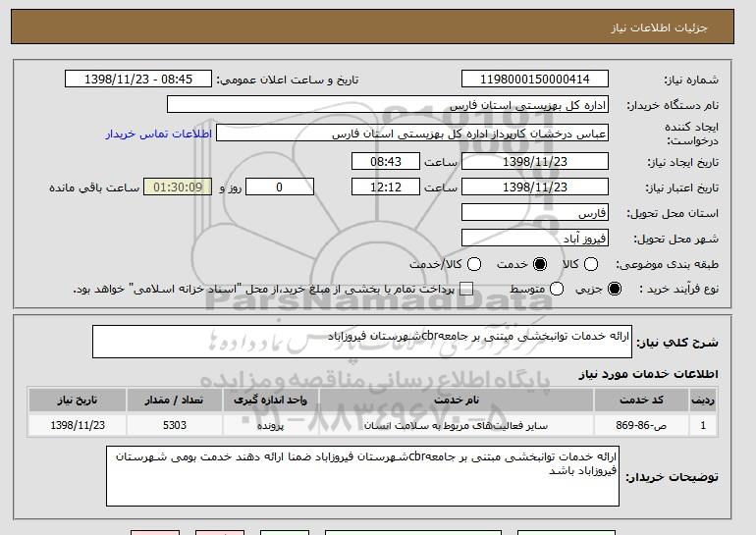
Task: Select the کالا/خدمت radio button
Action: click(x=474, y=264)
